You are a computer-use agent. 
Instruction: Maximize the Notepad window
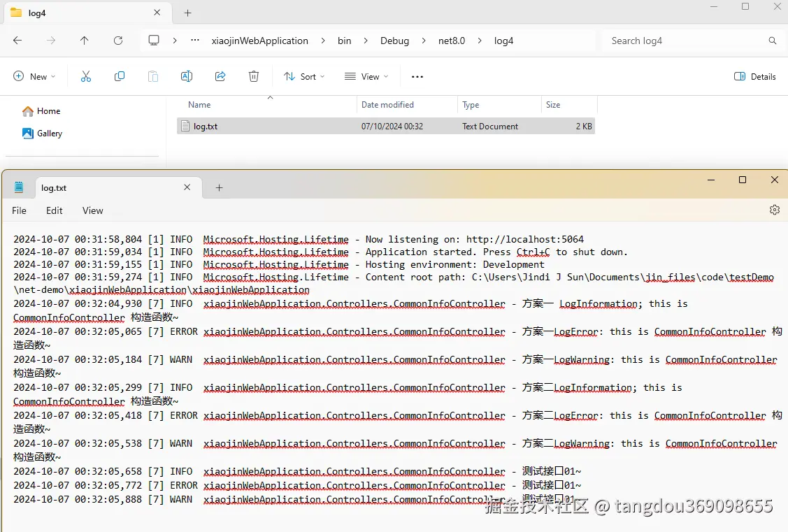pyautogui.click(x=743, y=180)
